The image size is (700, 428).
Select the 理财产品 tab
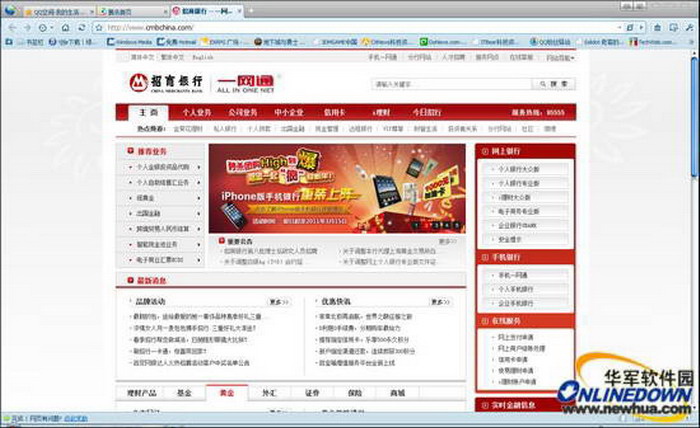pos(142,393)
